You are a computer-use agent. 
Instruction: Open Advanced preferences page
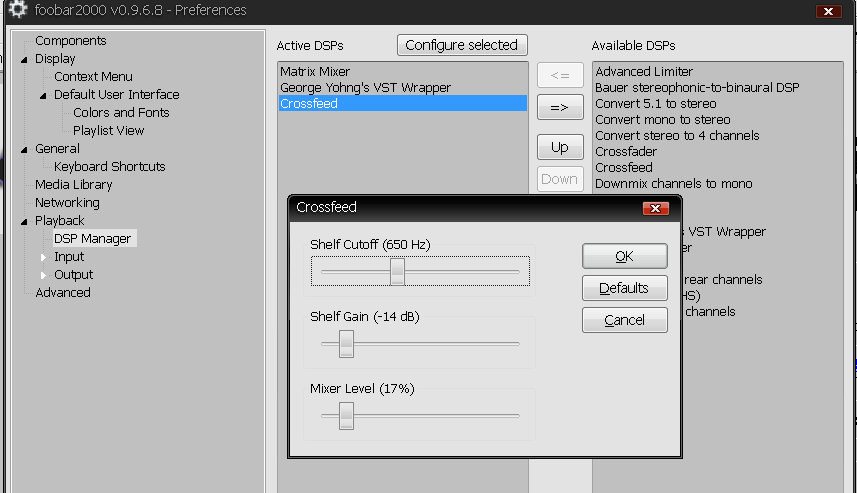coord(63,293)
